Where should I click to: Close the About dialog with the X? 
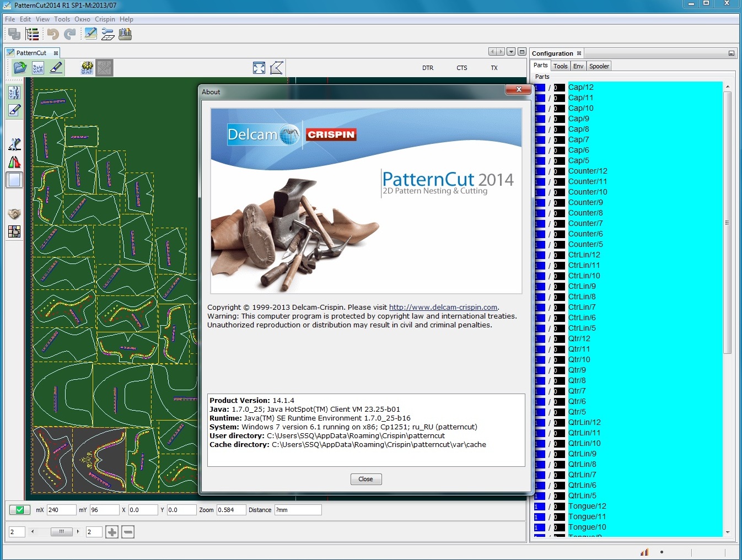[x=518, y=89]
